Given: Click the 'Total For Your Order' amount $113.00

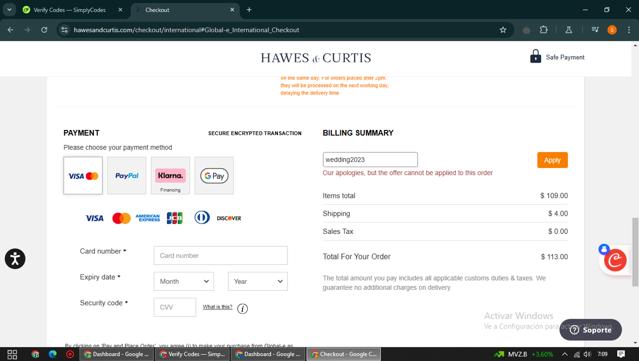Looking at the screenshot, I should pos(554,257).
